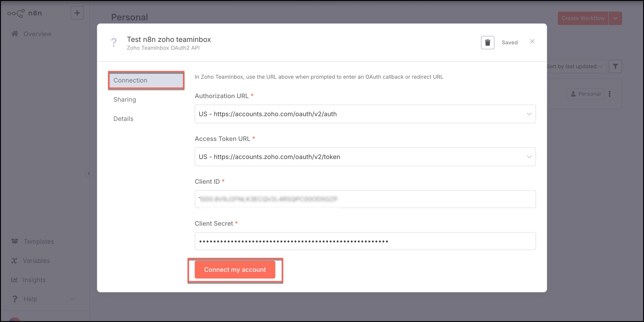Click the Create Workflow button

(583, 18)
